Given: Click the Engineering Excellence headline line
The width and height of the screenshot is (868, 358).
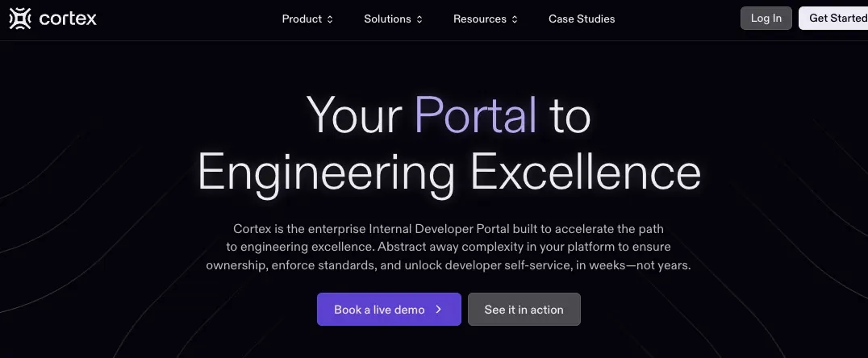Looking at the screenshot, I should tap(449, 173).
